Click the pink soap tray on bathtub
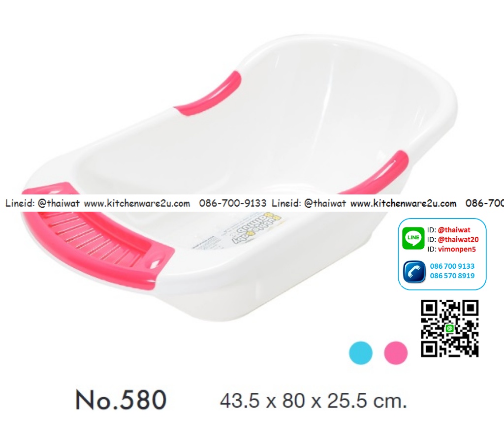The image size is (504, 445). point(98,236)
